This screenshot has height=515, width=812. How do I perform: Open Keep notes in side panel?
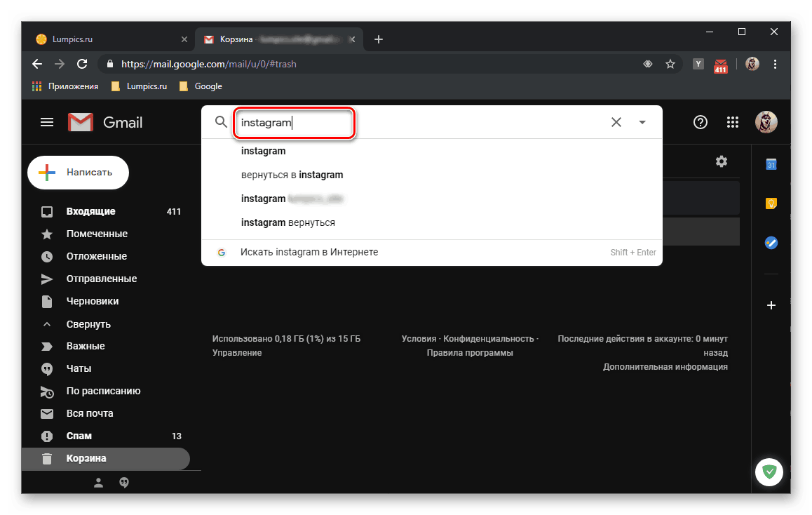[771, 203]
